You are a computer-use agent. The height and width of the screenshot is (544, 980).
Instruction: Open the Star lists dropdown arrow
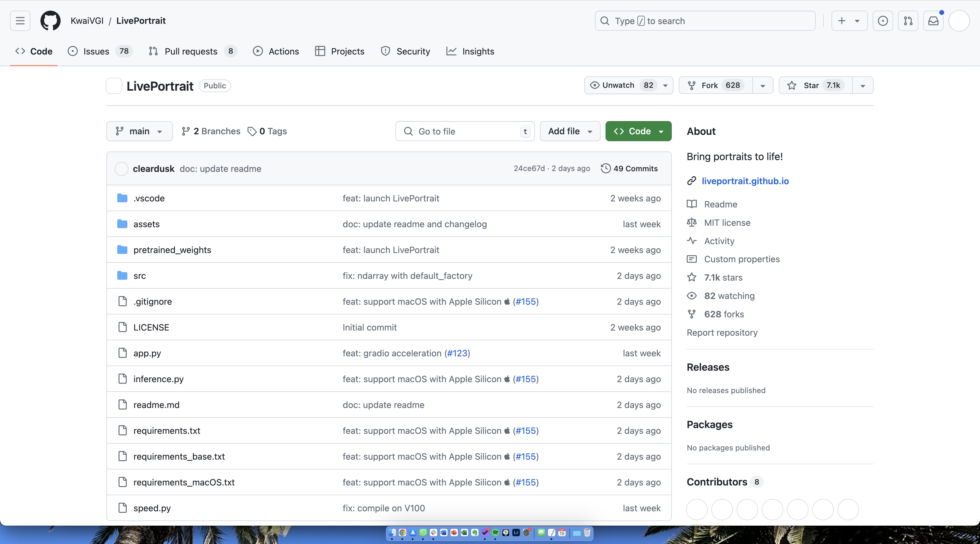click(863, 85)
